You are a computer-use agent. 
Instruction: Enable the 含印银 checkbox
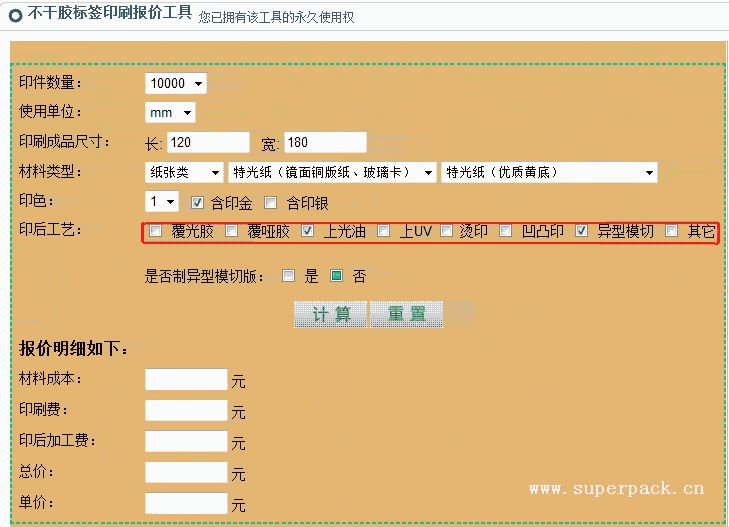270,202
